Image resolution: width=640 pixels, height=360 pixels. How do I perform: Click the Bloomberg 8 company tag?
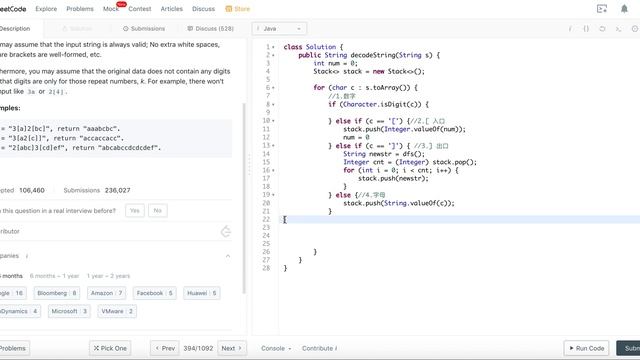point(57,293)
